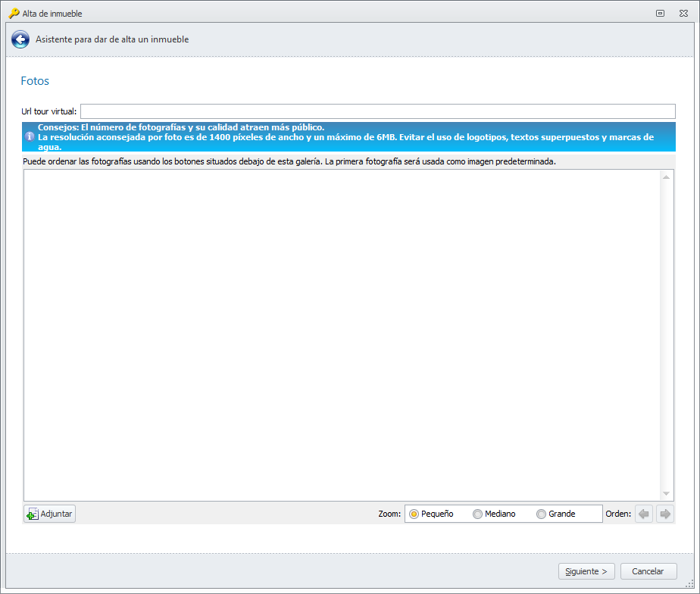The width and height of the screenshot is (700, 594).
Task: Click the Fotos heading
Action: pyautogui.click(x=35, y=81)
